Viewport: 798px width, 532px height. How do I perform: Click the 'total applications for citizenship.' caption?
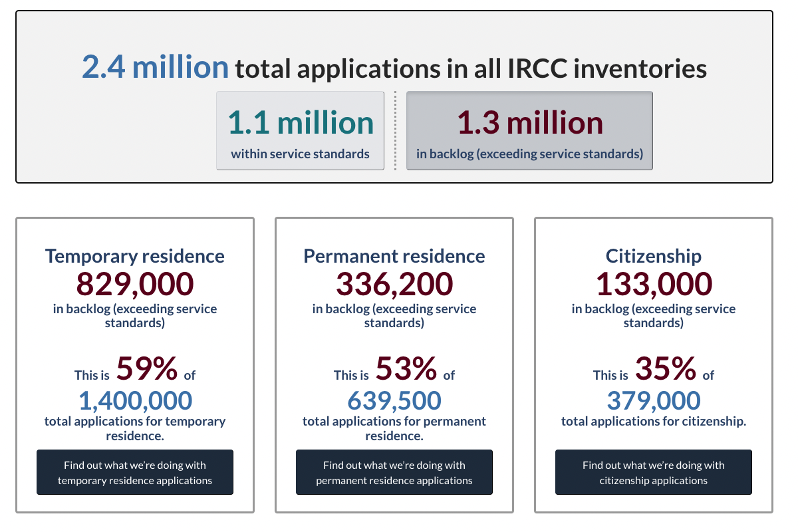coord(654,422)
